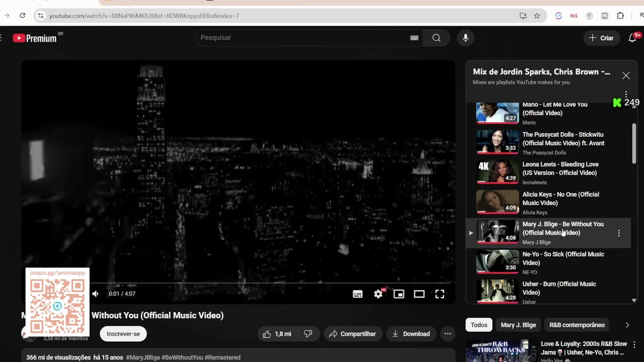Image resolution: width=644 pixels, height=362 pixels.
Task: Reload the page in the browser
Action: 22,16
